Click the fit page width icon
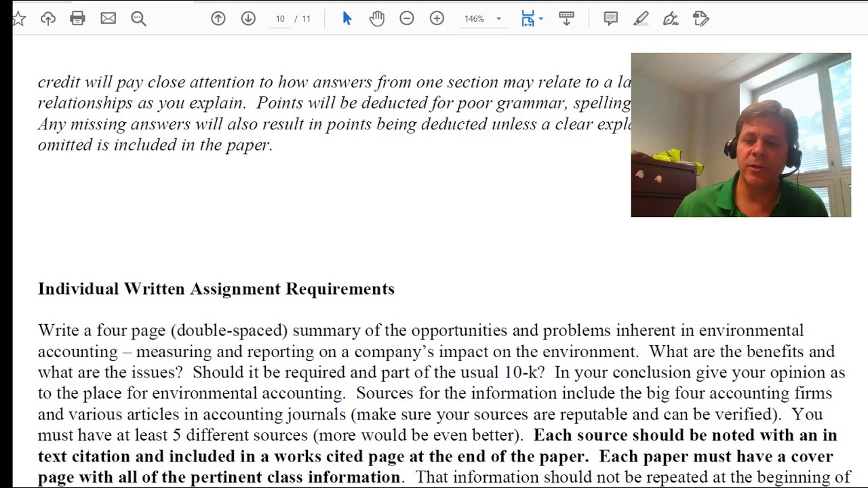868x488 pixels. pos(528,19)
